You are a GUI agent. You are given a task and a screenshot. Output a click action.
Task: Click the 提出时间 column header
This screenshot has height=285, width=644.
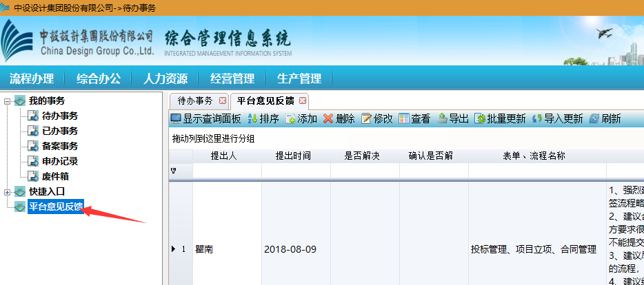[x=296, y=156]
